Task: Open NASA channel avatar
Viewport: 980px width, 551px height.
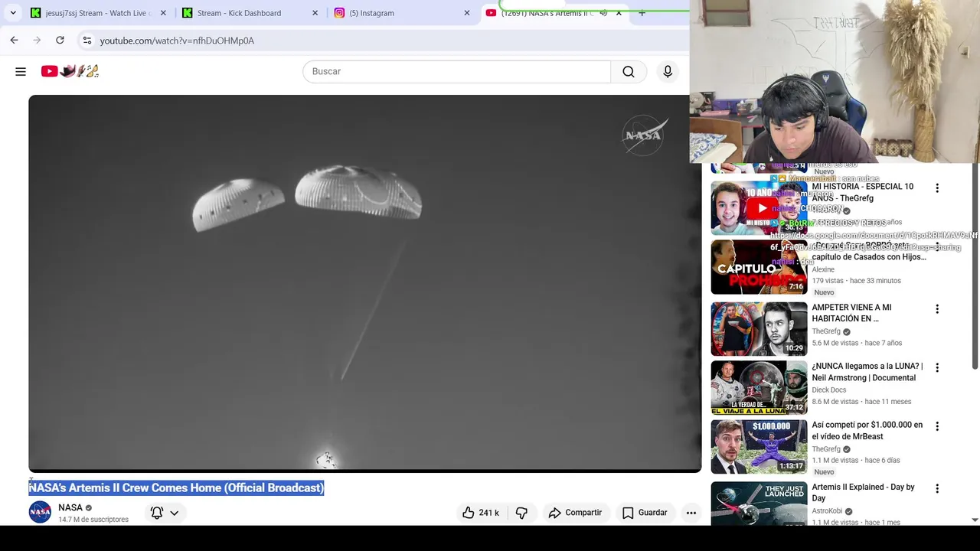Action: [40, 512]
